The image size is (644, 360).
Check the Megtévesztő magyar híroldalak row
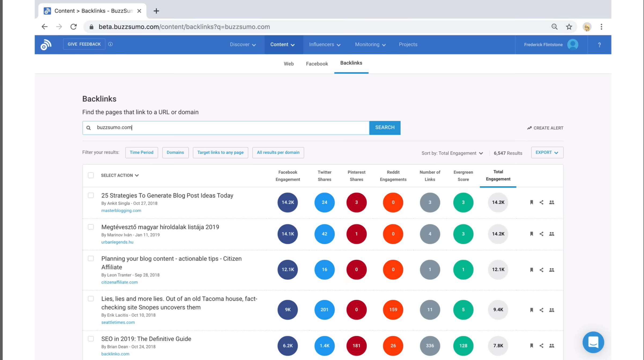click(91, 227)
